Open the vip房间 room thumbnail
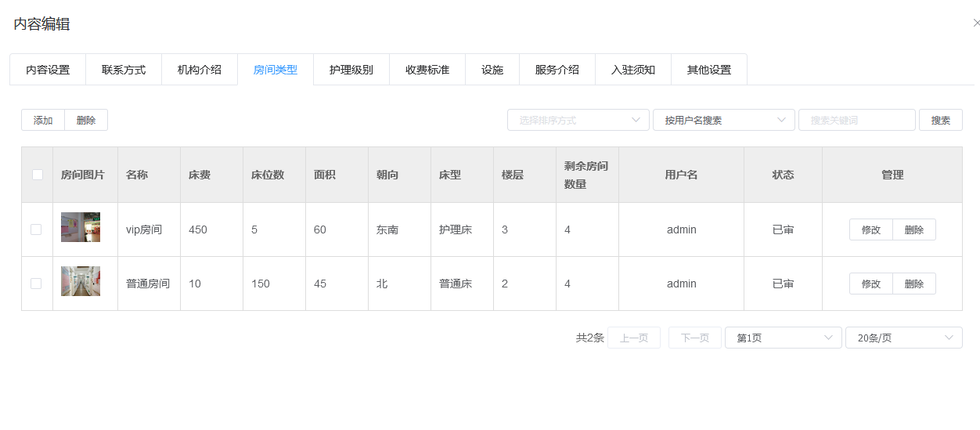 pyautogui.click(x=81, y=227)
